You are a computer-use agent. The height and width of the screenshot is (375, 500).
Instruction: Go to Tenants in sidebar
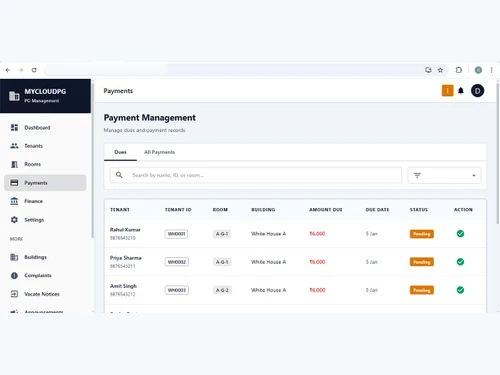click(x=45, y=146)
